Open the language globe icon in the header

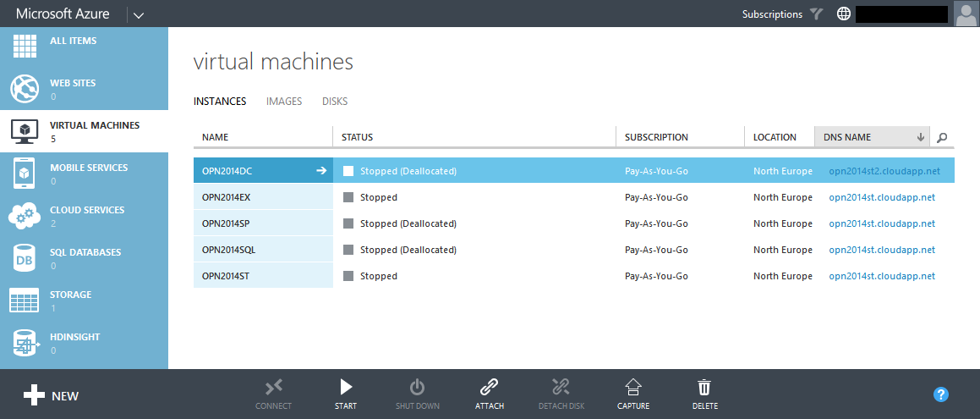click(844, 14)
